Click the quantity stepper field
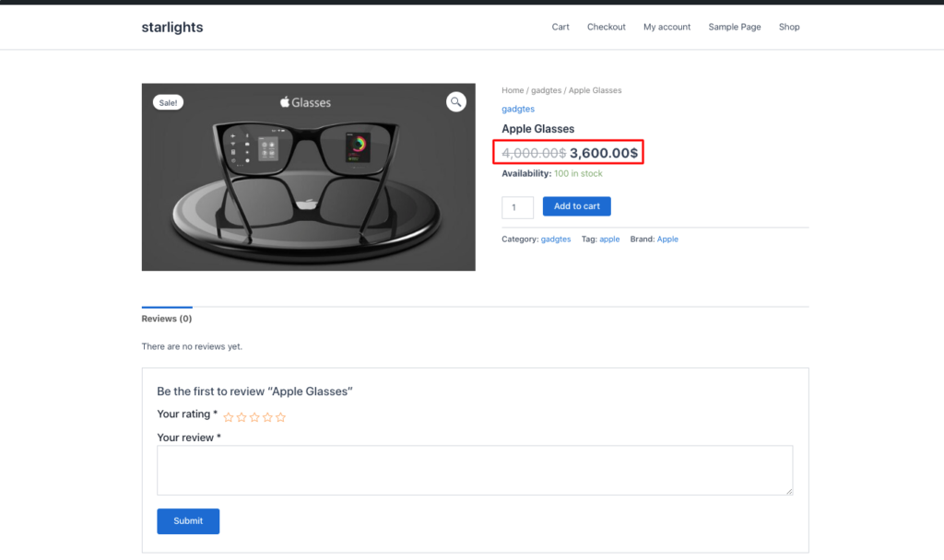This screenshot has height=560, width=944. [517, 206]
